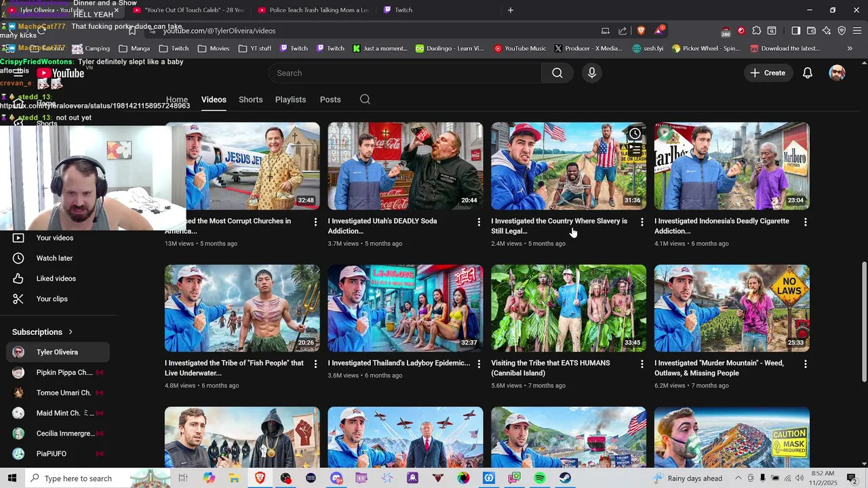Open the Manga bookmarks folder
868x488 pixels.
134,48
